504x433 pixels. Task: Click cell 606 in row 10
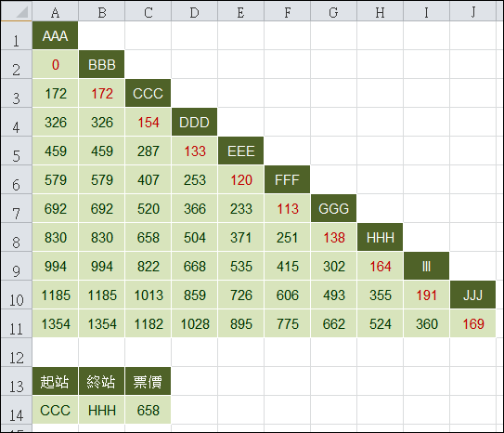coord(288,295)
